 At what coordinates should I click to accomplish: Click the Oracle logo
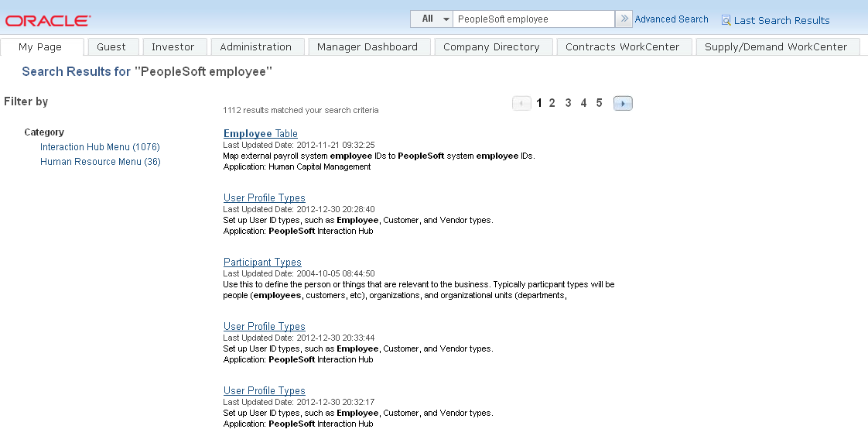coord(48,20)
